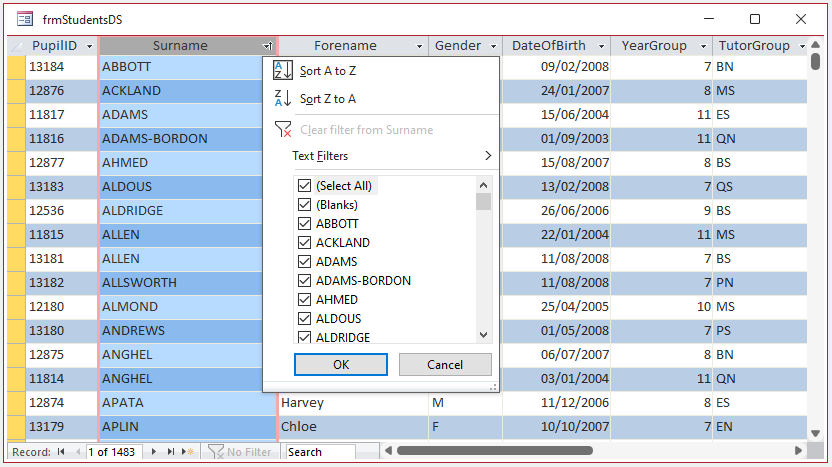
Task: Click filter list scroll up arrow
Action: click(483, 185)
